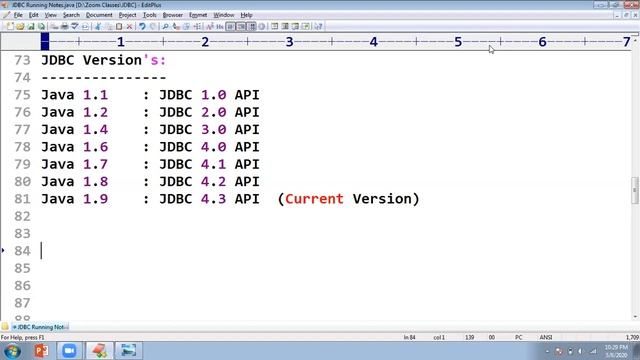This screenshot has height=360, width=640.
Task: Click the 'col 1' status bar entry
Action: click(439, 338)
